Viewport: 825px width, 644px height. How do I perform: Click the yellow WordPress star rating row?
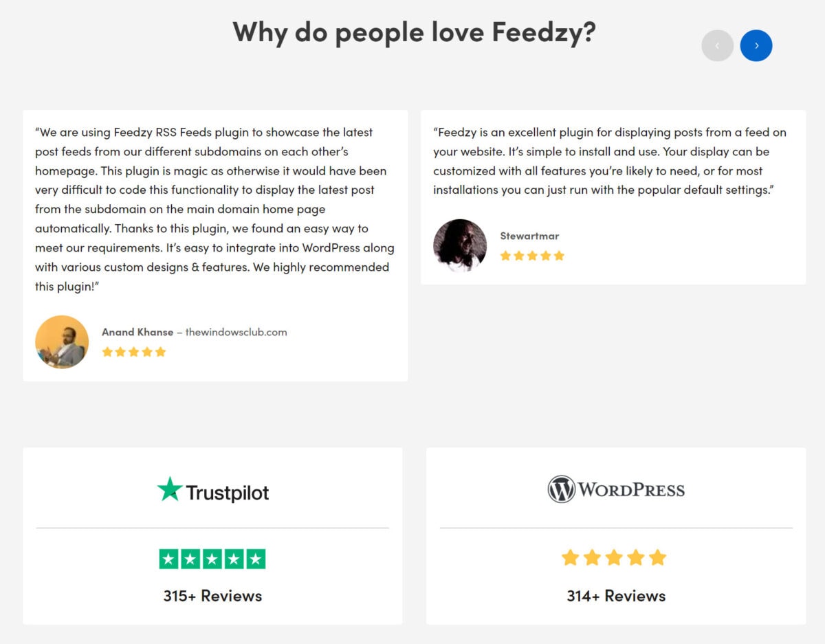pos(614,557)
